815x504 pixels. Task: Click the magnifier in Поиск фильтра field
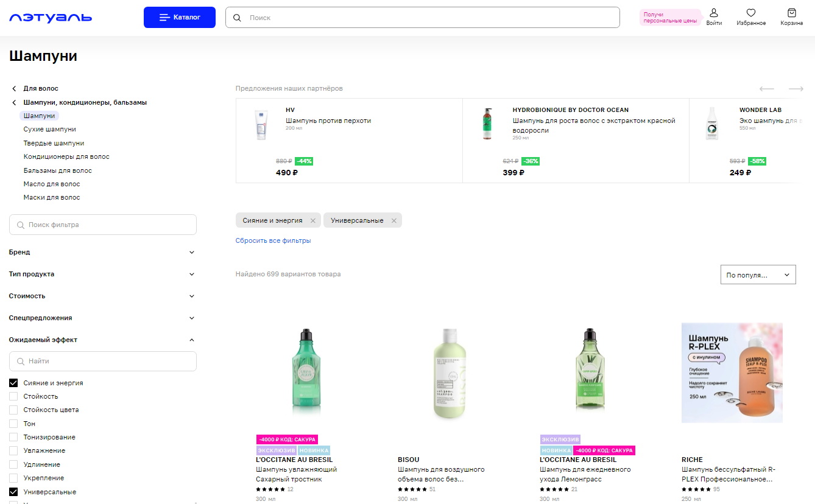pos(21,225)
